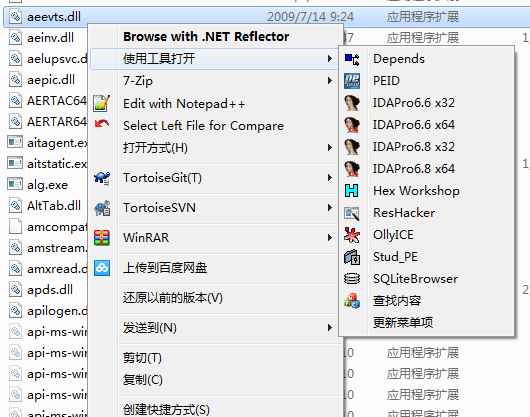530x417 pixels.
Task: Expand the TortoiseGit(T) submenu arrow
Action: click(x=330, y=177)
